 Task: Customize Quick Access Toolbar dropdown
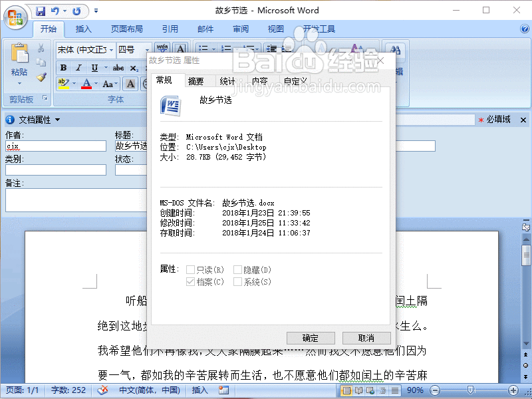[x=96, y=11]
